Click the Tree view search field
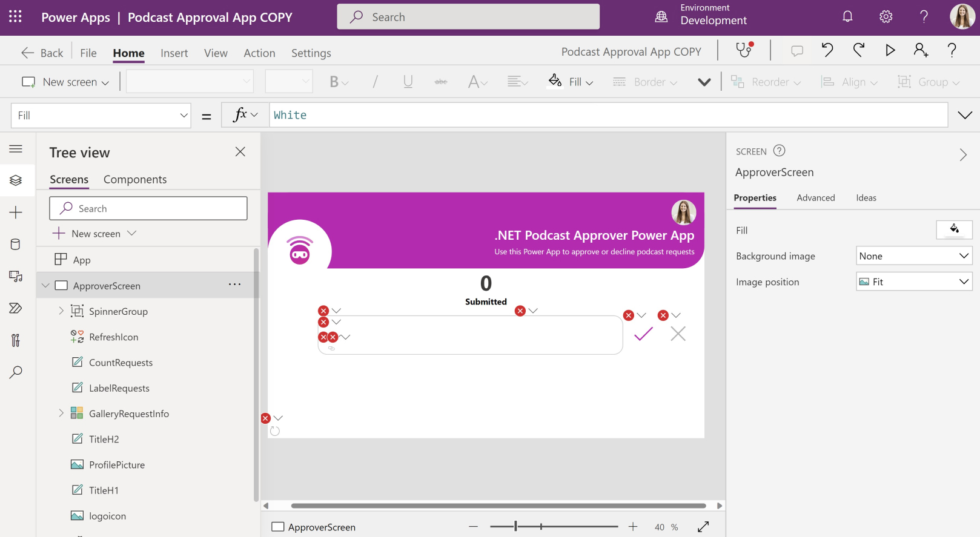 [148, 208]
